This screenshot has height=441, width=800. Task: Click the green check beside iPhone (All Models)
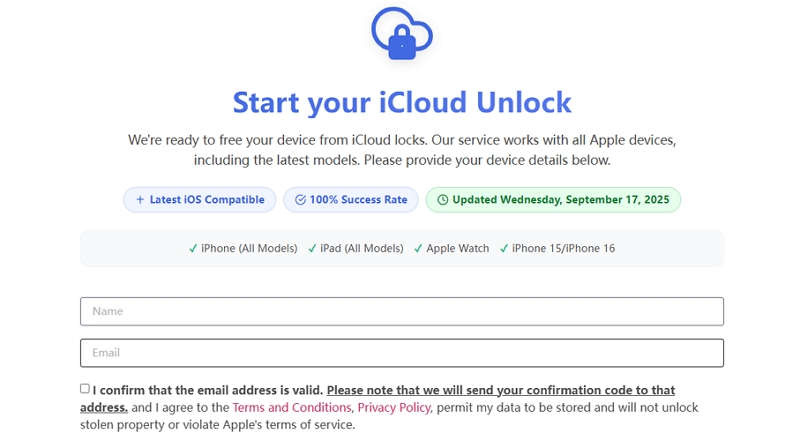[x=193, y=249]
